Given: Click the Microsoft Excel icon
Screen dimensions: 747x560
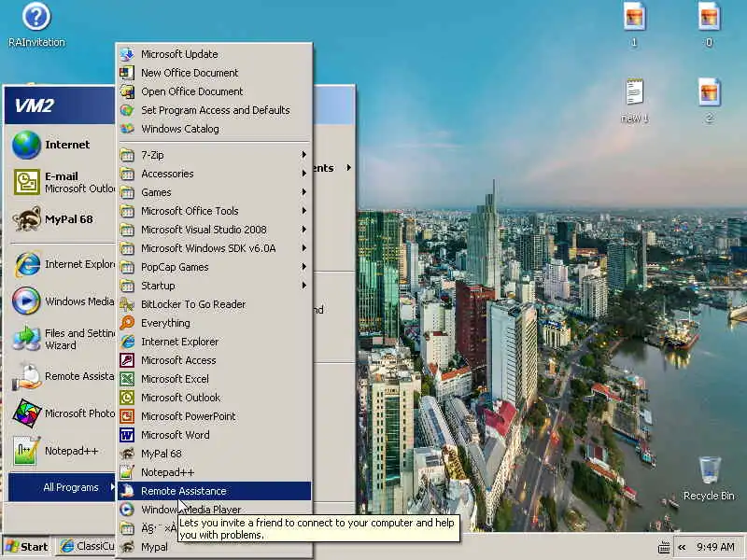Looking at the screenshot, I should (127, 379).
